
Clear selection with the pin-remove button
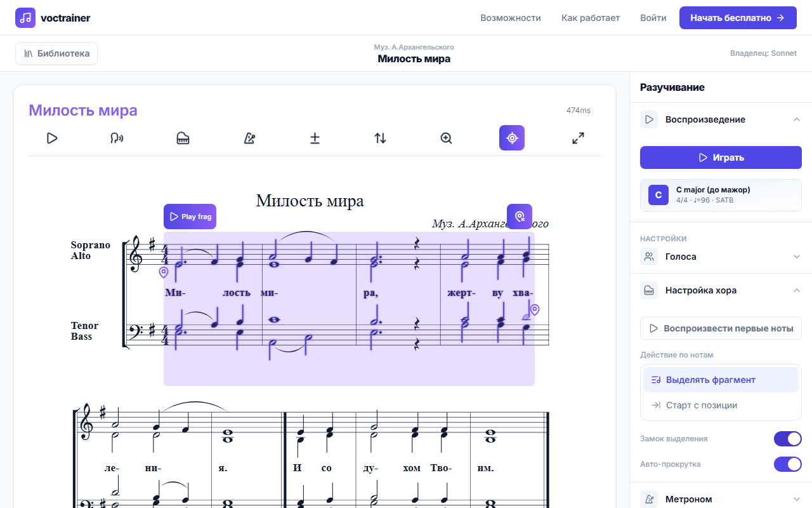pyautogui.click(x=520, y=217)
